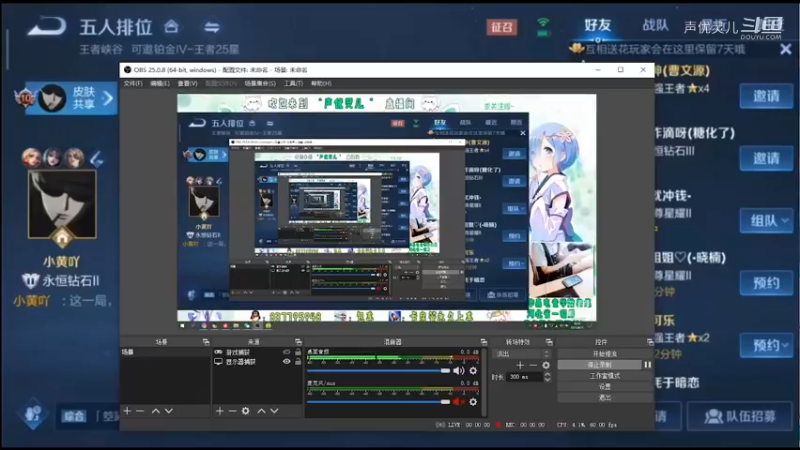Adjust the 桌面音频 volume slider

click(378, 371)
